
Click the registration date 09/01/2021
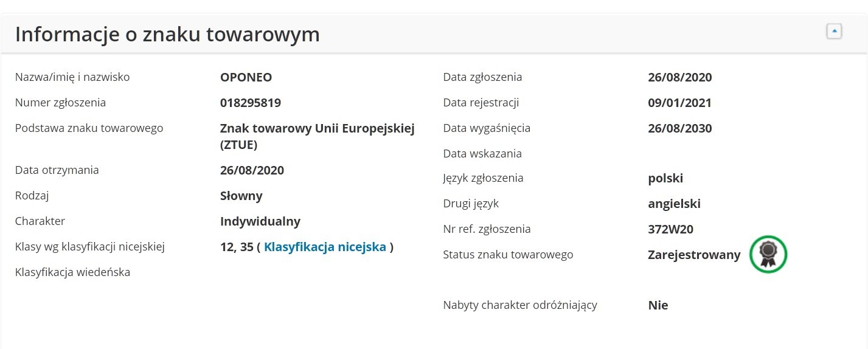click(x=679, y=103)
